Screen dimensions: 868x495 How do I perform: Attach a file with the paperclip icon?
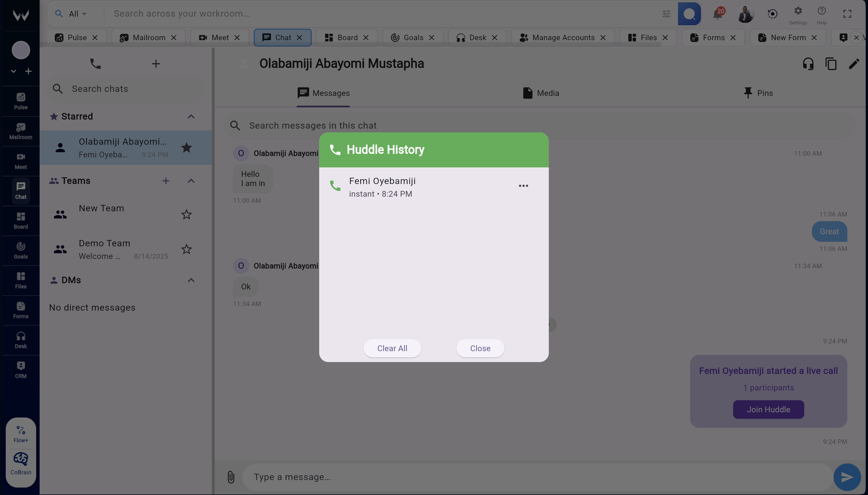[231, 477]
